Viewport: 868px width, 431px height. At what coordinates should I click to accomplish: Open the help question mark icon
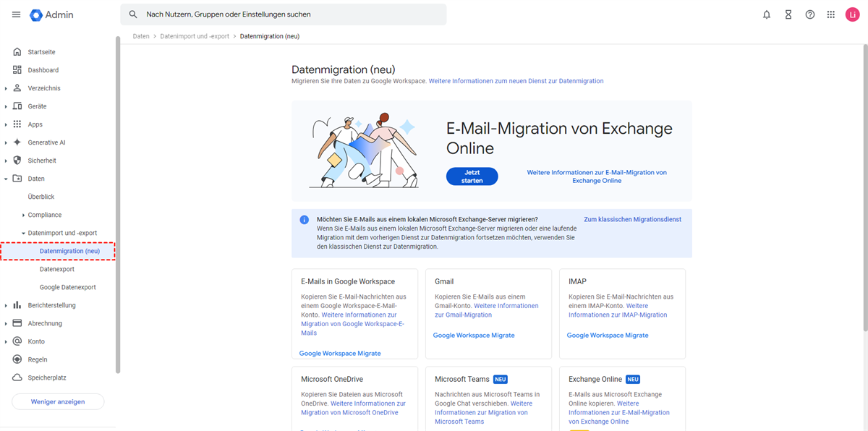point(810,14)
